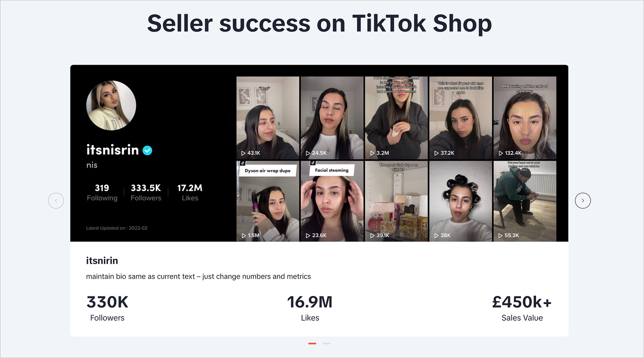Open the hair rollers video with 38K views
The height and width of the screenshot is (358, 644).
[460, 201]
